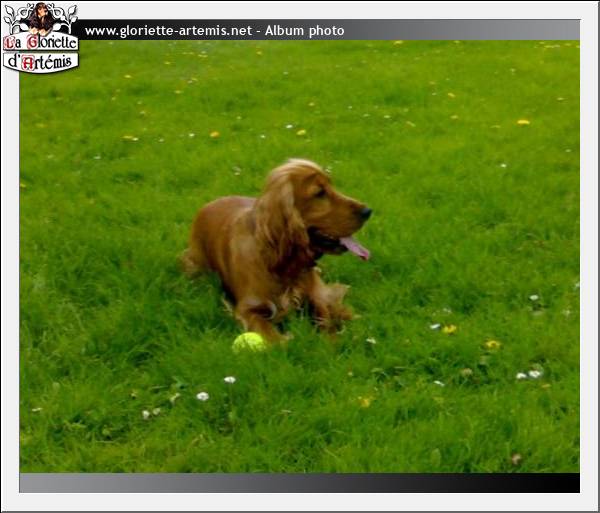Viewport: 600px width, 513px height.
Task: Click the "d'Artémis" text in the logo
Action: [41, 61]
